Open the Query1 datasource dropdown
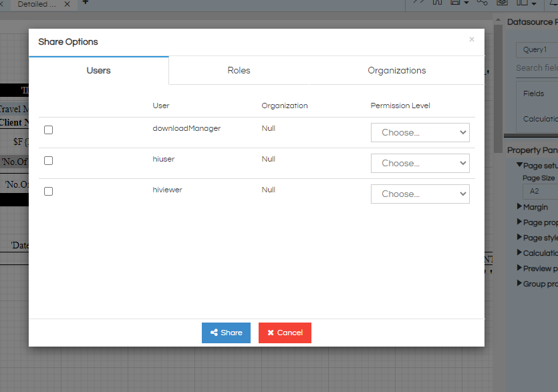 (537, 50)
